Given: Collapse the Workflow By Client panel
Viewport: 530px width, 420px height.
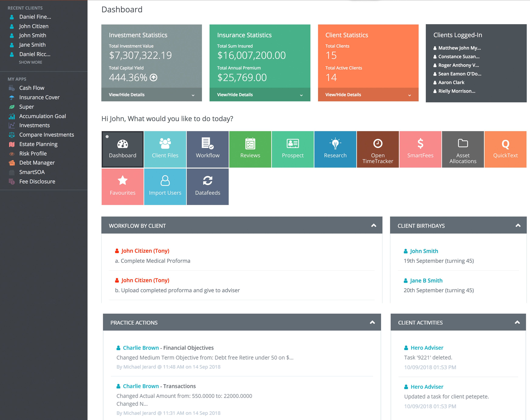Looking at the screenshot, I should (x=373, y=225).
